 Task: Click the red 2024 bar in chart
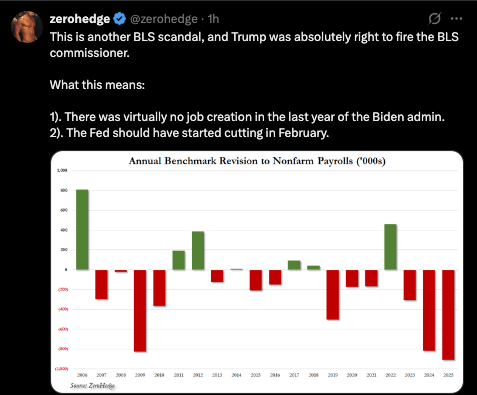pos(429,310)
